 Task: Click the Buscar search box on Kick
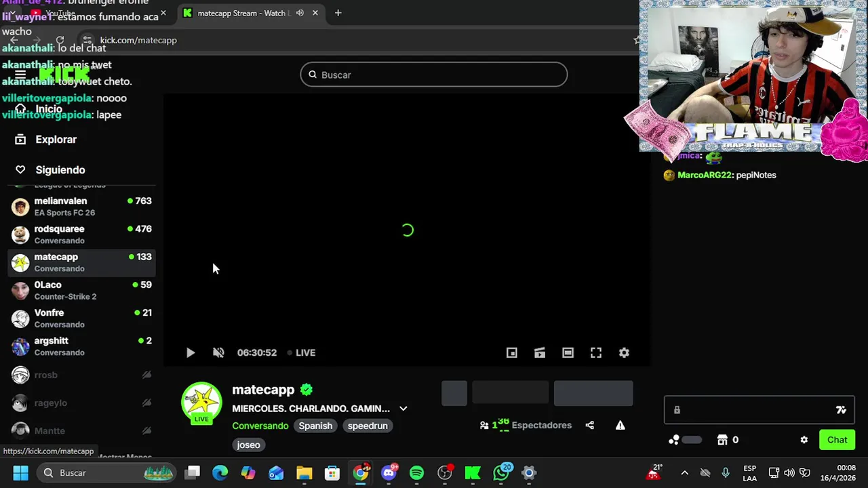434,75
